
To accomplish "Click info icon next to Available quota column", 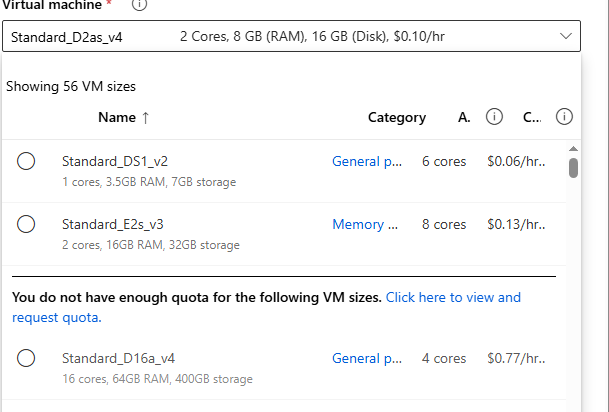I will pos(493,117).
